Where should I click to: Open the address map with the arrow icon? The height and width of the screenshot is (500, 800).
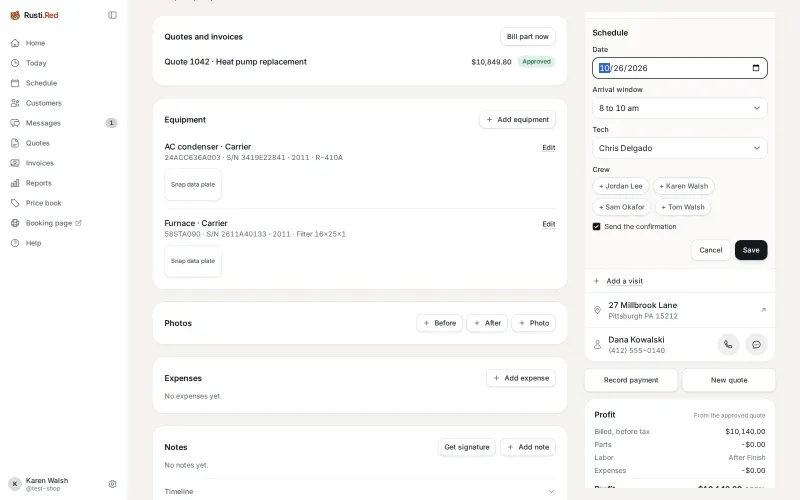763,310
